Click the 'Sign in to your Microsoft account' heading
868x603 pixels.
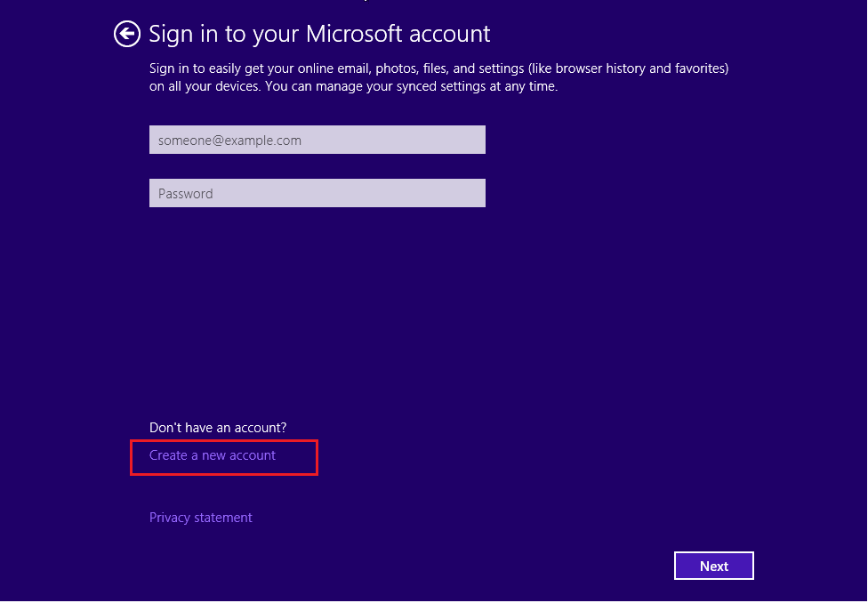[319, 35]
